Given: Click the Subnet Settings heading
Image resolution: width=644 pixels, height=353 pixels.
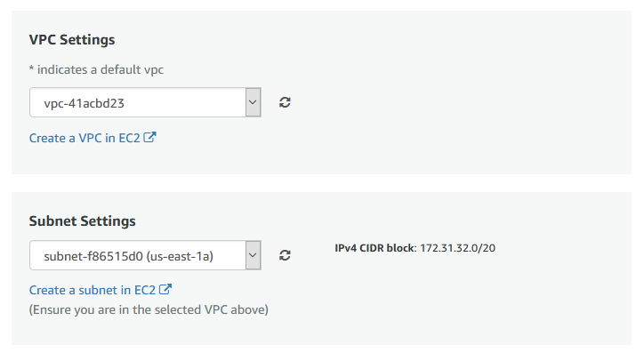Looking at the screenshot, I should pos(82,221).
